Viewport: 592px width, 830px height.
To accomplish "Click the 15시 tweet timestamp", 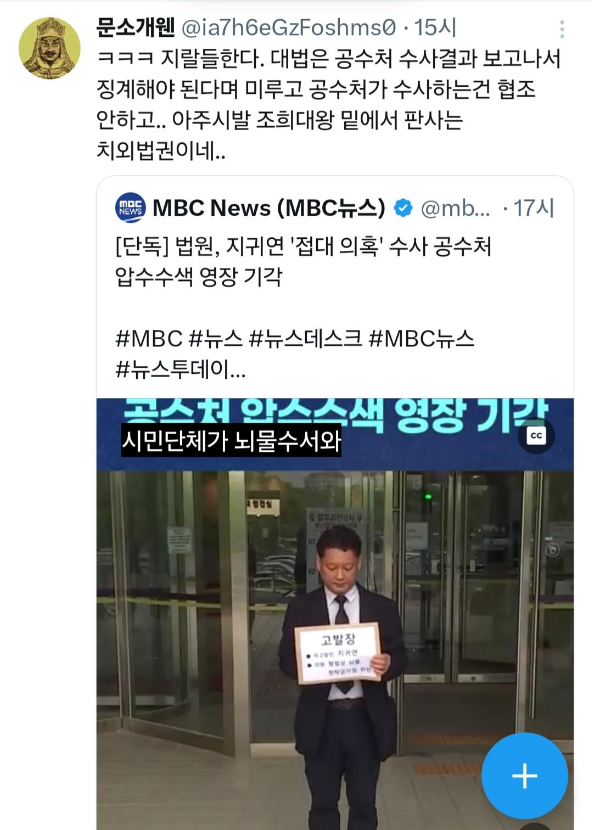I will point(435,28).
